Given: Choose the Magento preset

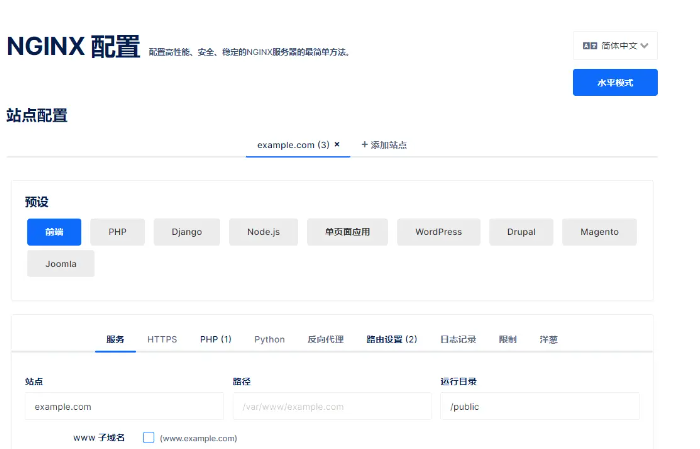Looking at the screenshot, I should click(599, 232).
